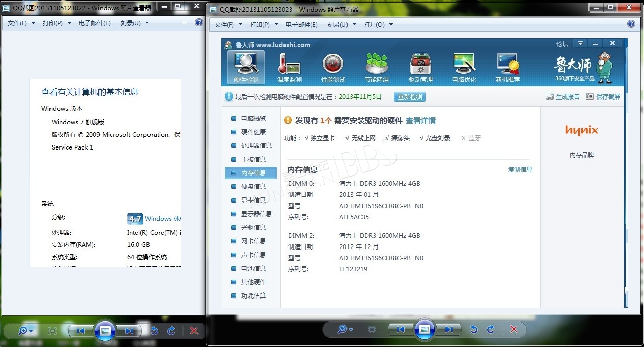Open 节能降温 energy saving tool
Viewport: 644px width, 347px height.
coord(377,67)
